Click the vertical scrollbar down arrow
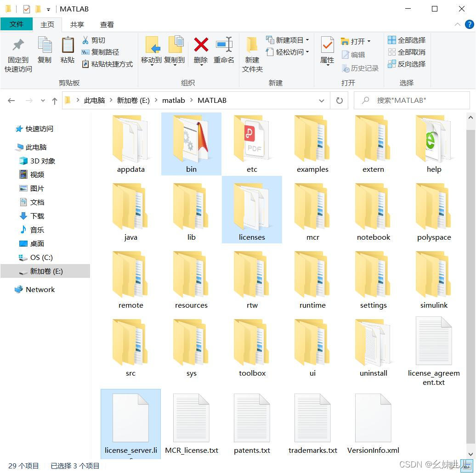The width and height of the screenshot is (476, 473). point(470,454)
